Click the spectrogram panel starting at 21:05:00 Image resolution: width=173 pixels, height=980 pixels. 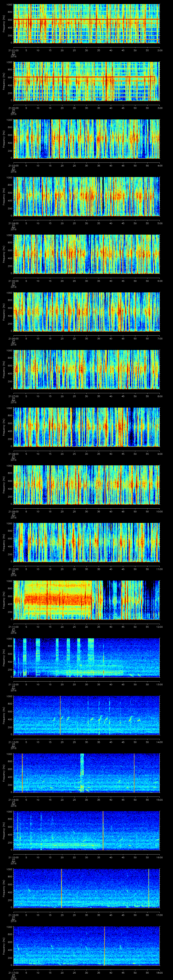point(87,254)
